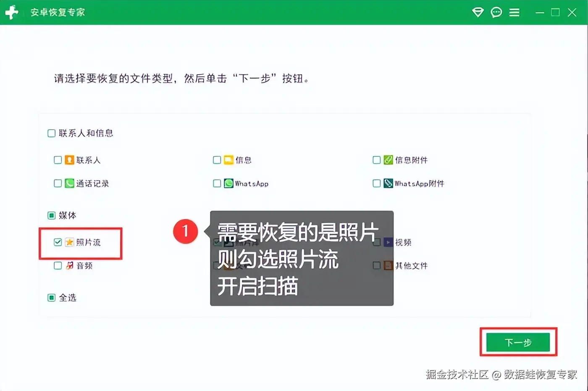
Task: Uncheck the 照片流 checkbox
Action: tap(58, 242)
